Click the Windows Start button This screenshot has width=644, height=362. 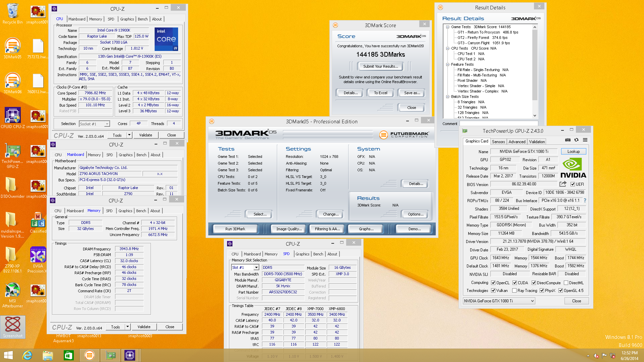(8, 355)
